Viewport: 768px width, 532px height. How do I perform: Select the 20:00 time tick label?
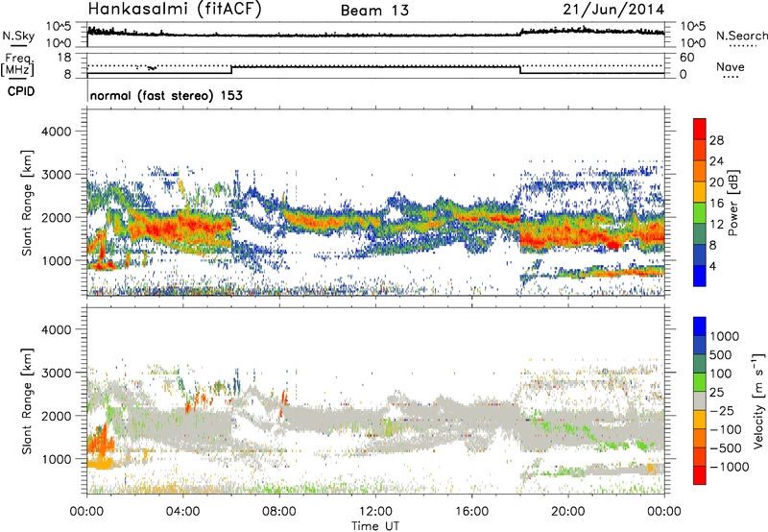click(x=567, y=512)
